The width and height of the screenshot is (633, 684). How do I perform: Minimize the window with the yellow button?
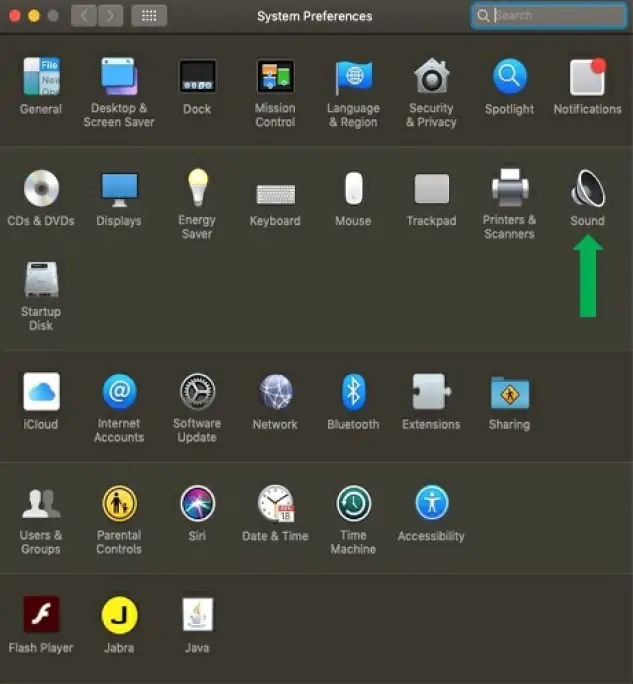pos(34,16)
